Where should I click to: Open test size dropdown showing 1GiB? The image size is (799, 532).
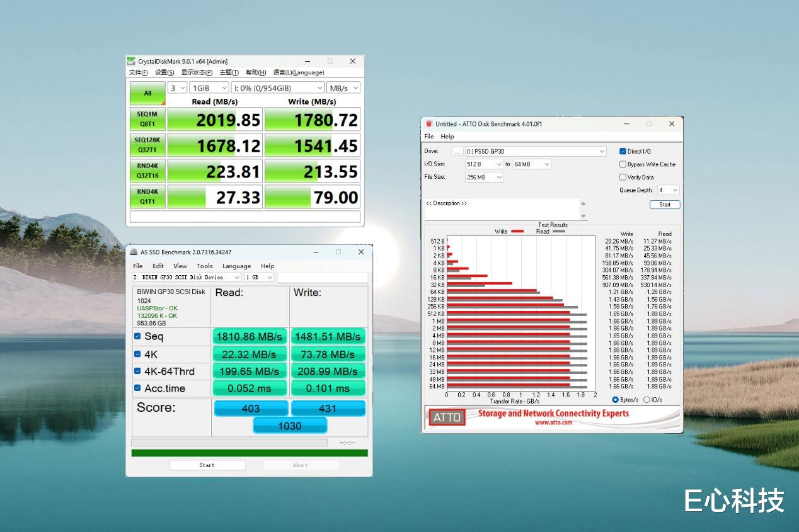(x=209, y=88)
